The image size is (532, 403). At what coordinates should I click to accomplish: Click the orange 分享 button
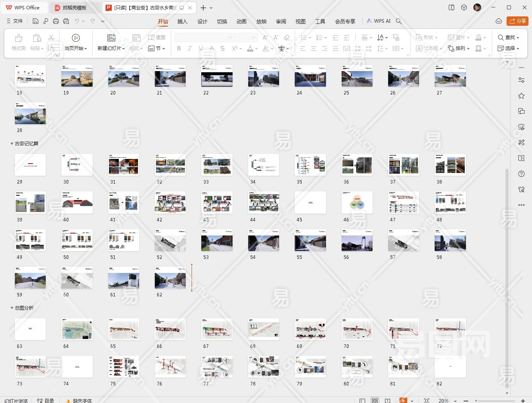tap(517, 21)
